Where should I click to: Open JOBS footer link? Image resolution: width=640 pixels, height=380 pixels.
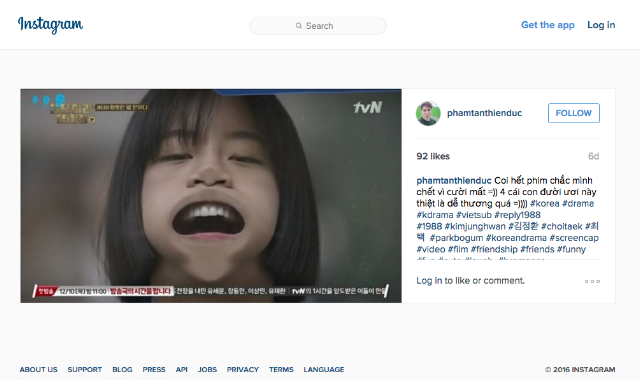[x=207, y=369]
